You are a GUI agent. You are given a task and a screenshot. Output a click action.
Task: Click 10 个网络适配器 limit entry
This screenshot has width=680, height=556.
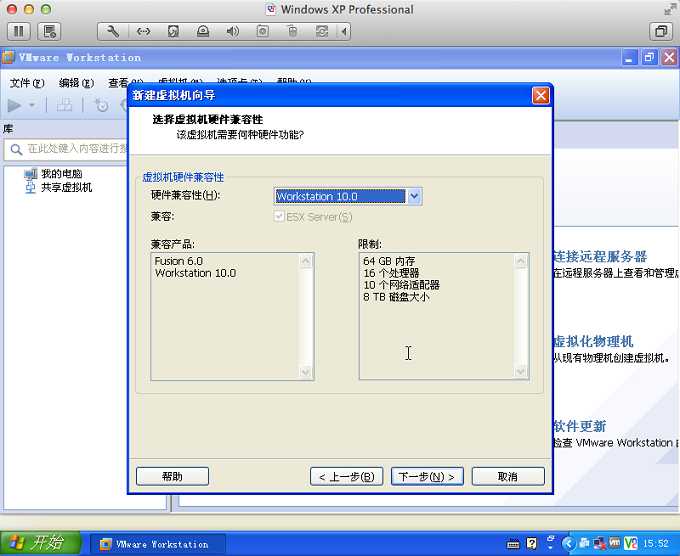tap(402, 285)
